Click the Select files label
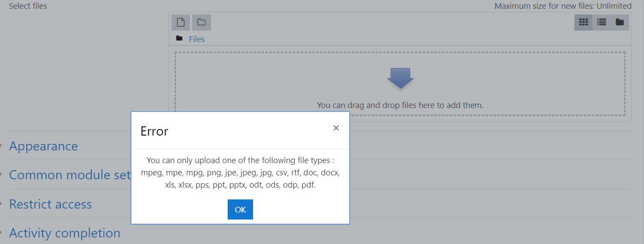The height and width of the screenshot is (244, 644). (x=28, y=6)
